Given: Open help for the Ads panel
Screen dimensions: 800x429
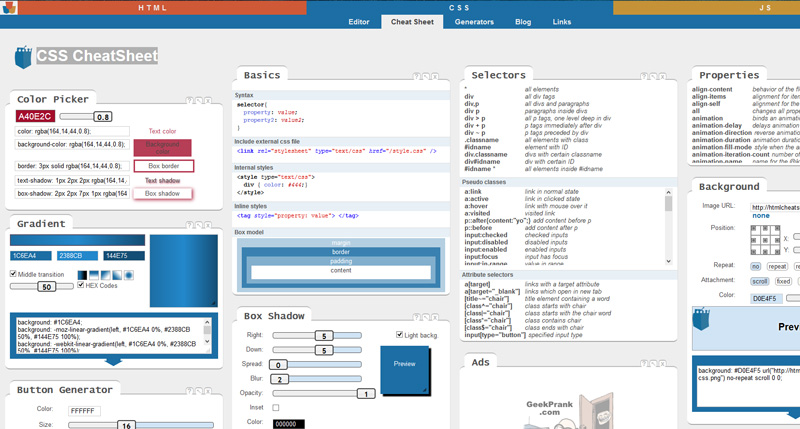Looking at the screenshot, I should point(644,364).
